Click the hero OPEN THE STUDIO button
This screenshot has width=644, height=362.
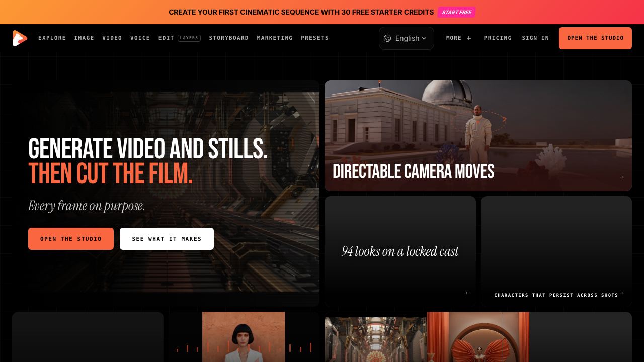point(71,239)
